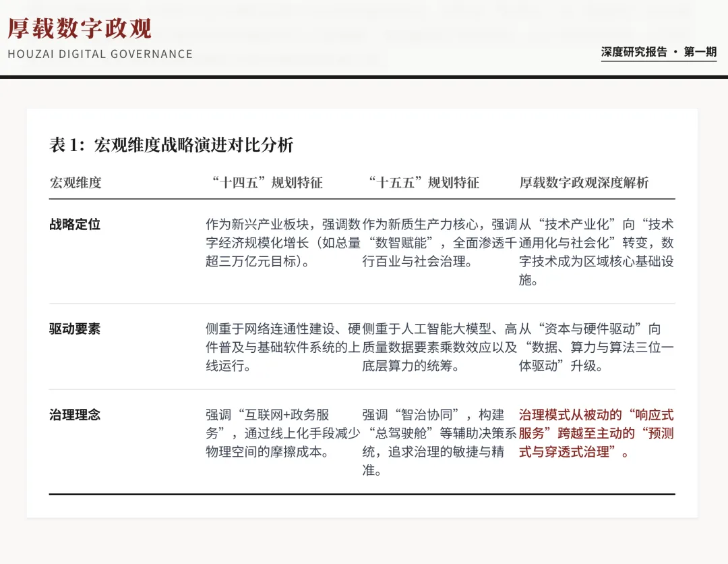Click the cell starting 作为新兴产业板块

coord(283,243)
